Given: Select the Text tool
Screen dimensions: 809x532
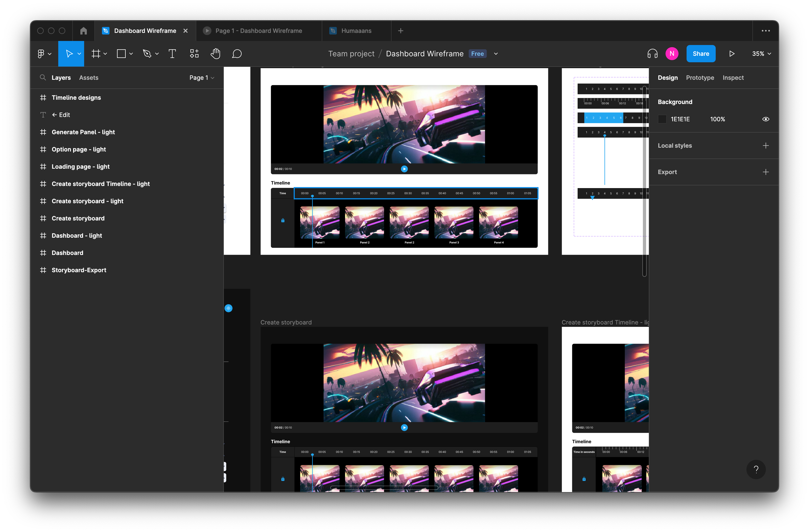Looking at the screenshot, I should [x=172, y=54].
